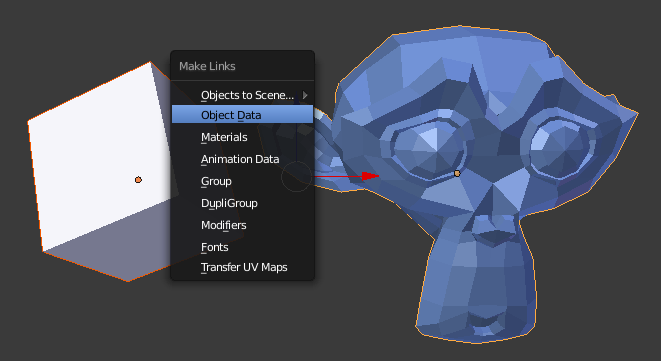Select the Modifiers link option
This screenshot has width=661, height=361.
tap(242, 225)
